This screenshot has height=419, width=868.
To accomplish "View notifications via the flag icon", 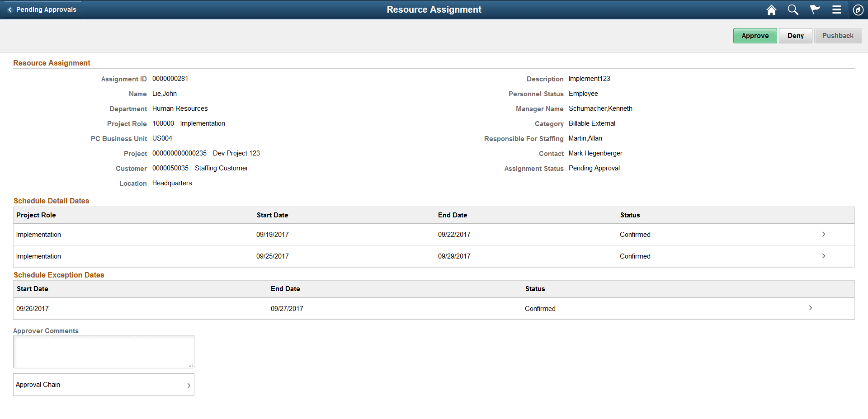I will click(x=815, y=9).
